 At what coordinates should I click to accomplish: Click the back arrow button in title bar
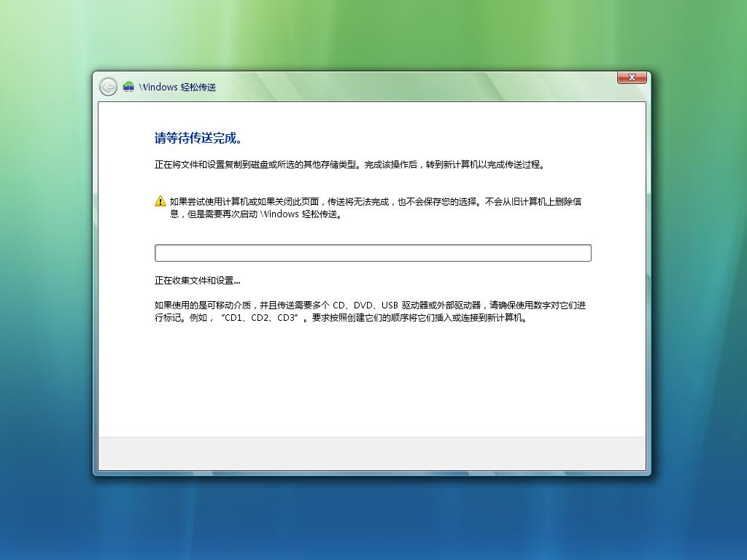click(108, 87)
